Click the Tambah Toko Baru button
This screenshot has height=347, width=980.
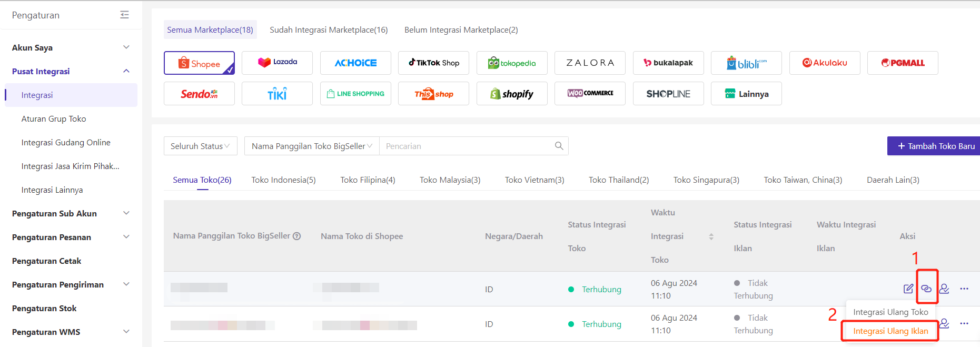tap(934, 146)
